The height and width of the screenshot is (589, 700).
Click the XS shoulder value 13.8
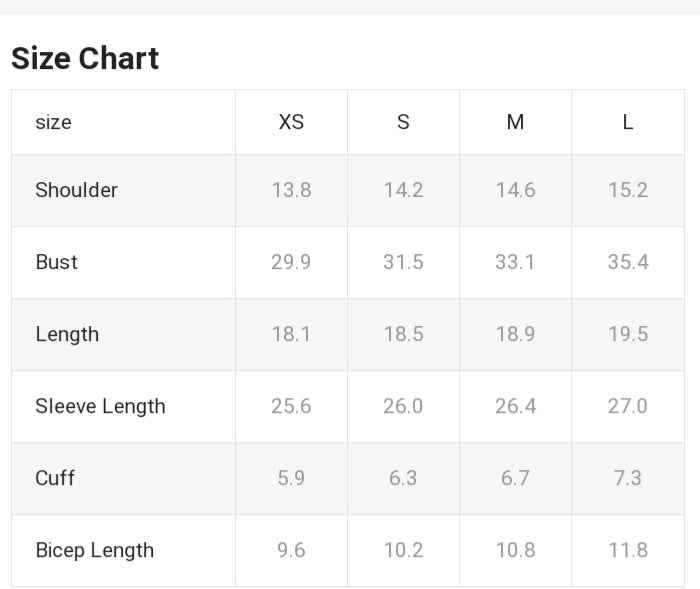pos(291,190)
